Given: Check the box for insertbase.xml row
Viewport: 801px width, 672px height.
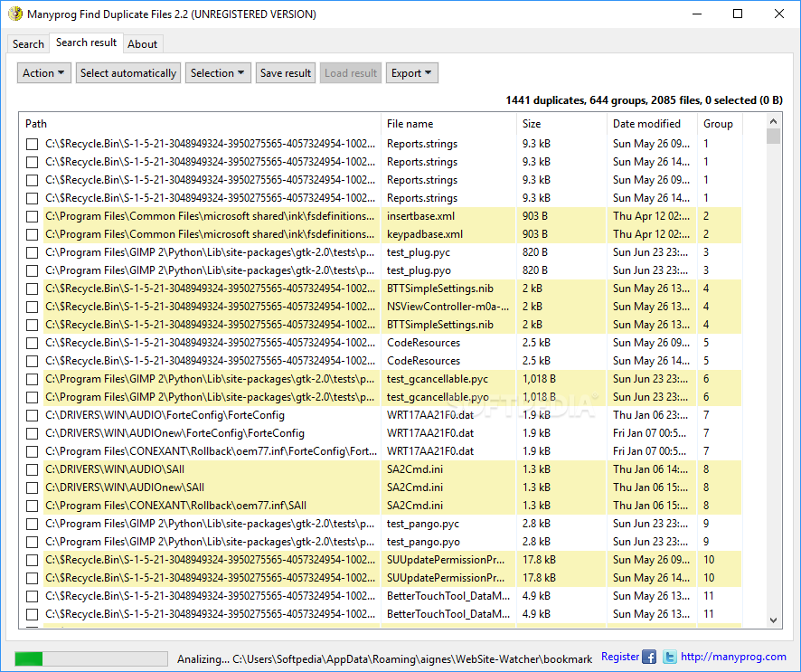Looking at the screenshot, I should pyautogui.click(x=33, y=216).
